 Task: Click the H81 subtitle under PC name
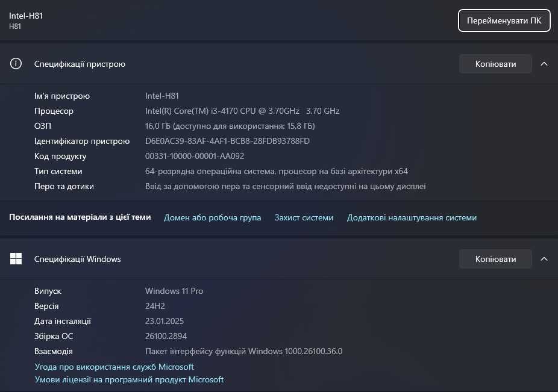click(x=15, y=26)
